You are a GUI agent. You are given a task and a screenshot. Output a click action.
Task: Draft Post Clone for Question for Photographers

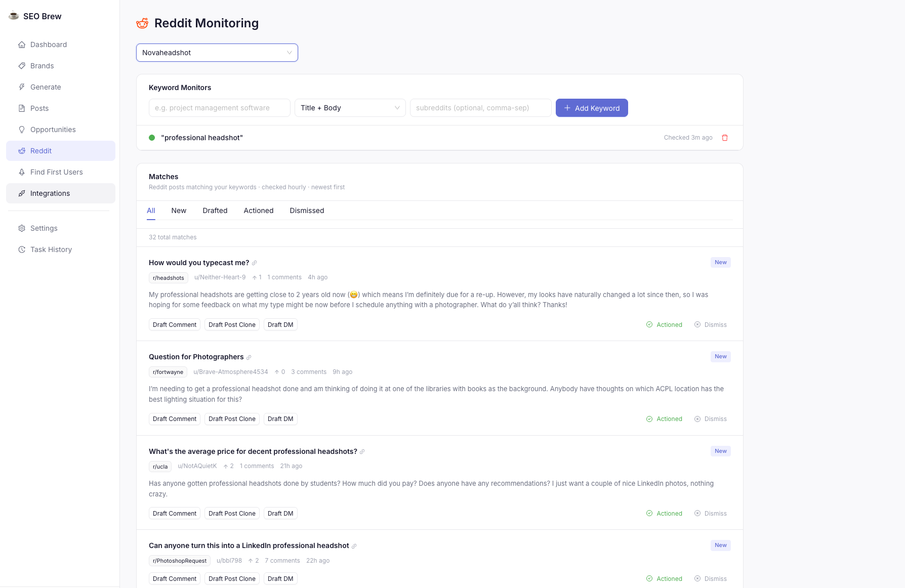[x=232, y=419]
